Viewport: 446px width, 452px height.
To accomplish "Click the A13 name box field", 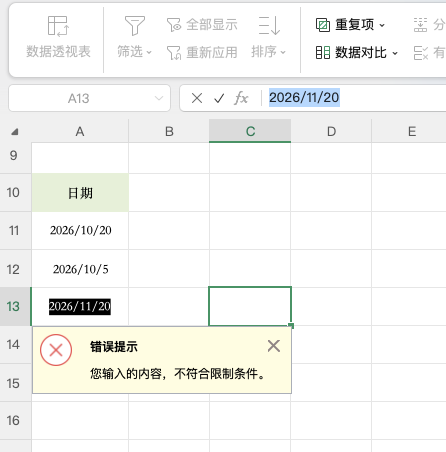I will pyautogui.click(x=89, y=98).
